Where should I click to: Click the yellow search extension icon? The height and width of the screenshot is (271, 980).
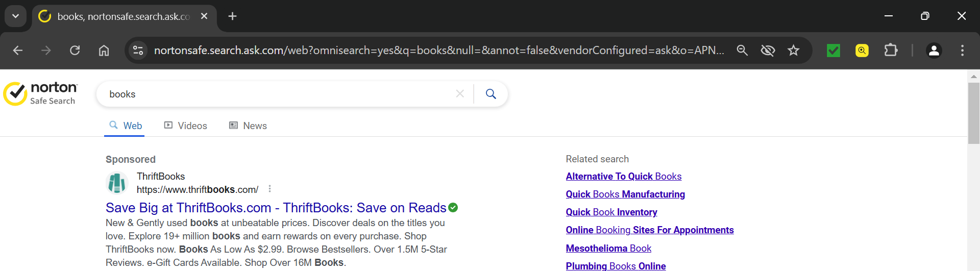point(862,51)
